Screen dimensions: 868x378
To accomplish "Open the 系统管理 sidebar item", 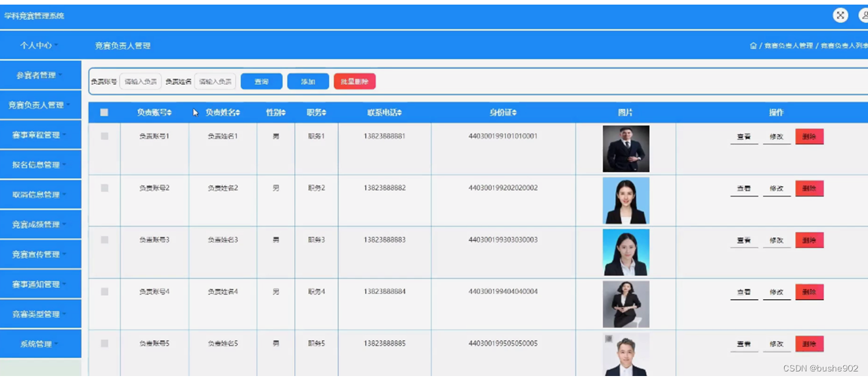I will tap(40, 344).
